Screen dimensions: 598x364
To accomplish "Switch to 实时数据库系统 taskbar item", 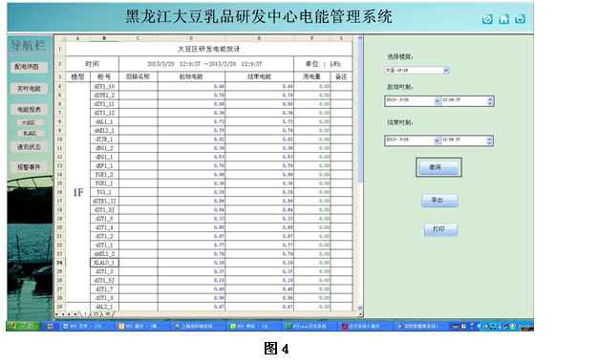I will 420,326.
